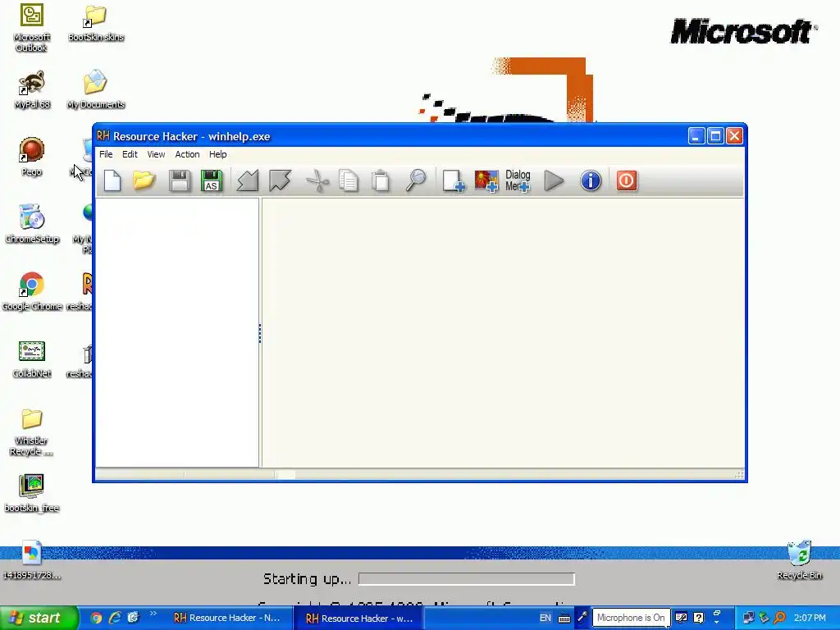Viewport: 840px width, 630px height.
Task: Select Google Chrome desktop shortcut
Action: click(32, 291)
